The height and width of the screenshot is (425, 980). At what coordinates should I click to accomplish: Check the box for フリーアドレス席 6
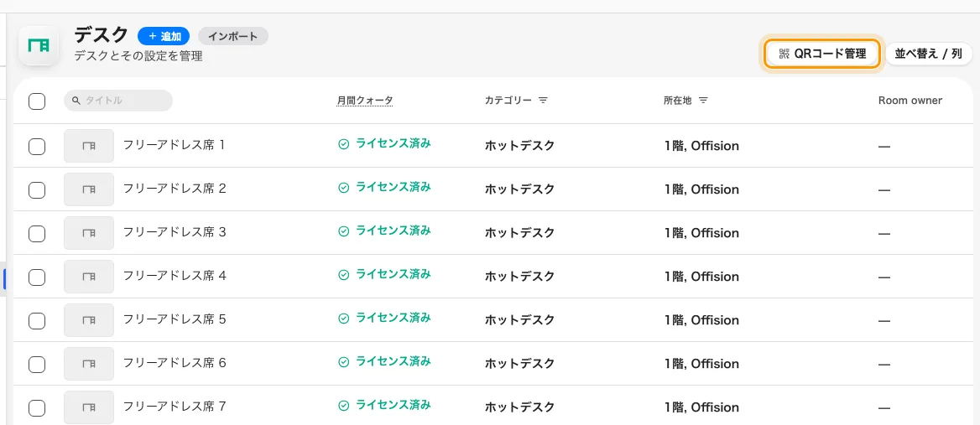point(37,365)
